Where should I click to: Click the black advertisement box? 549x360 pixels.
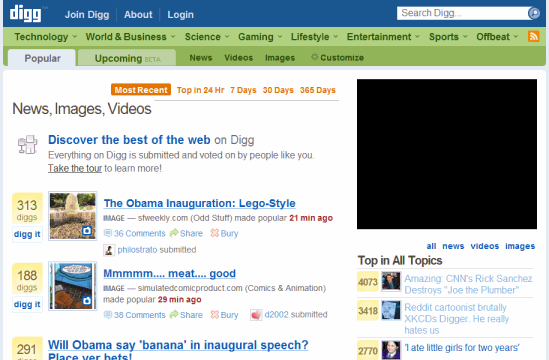pyautogui.click(x=447, y=154)
